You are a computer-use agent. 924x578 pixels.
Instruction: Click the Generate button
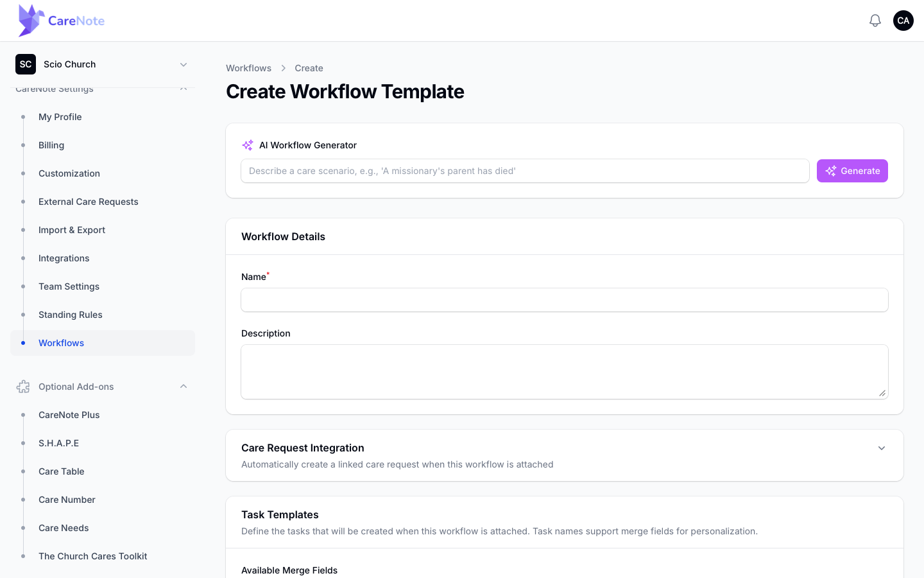(852, 171)
